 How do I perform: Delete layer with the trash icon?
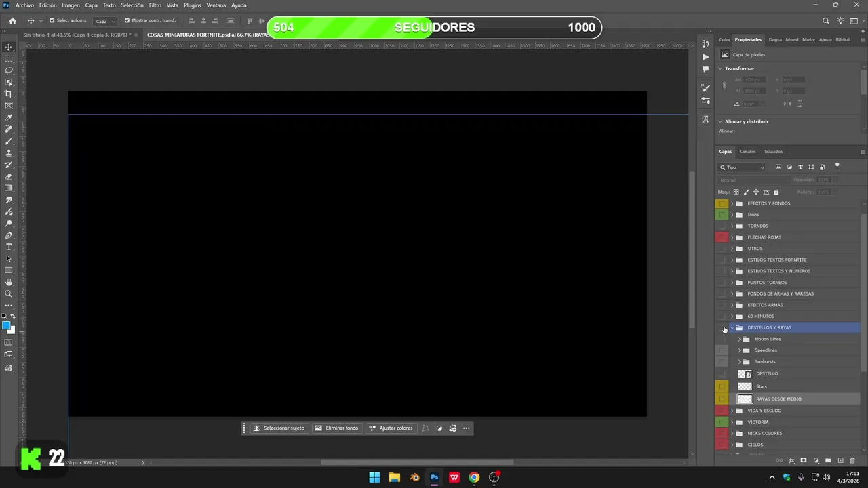(x=852, y=460)
